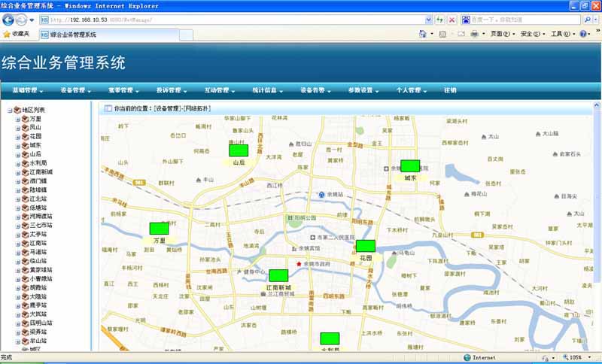Click the red star marker at 余姚市政府
602x364 pixels.
[299, 264]
